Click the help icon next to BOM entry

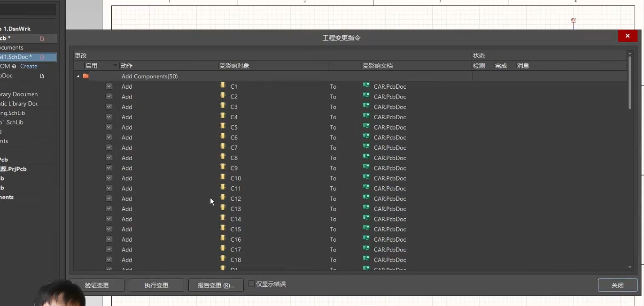(x=14, y=66)
